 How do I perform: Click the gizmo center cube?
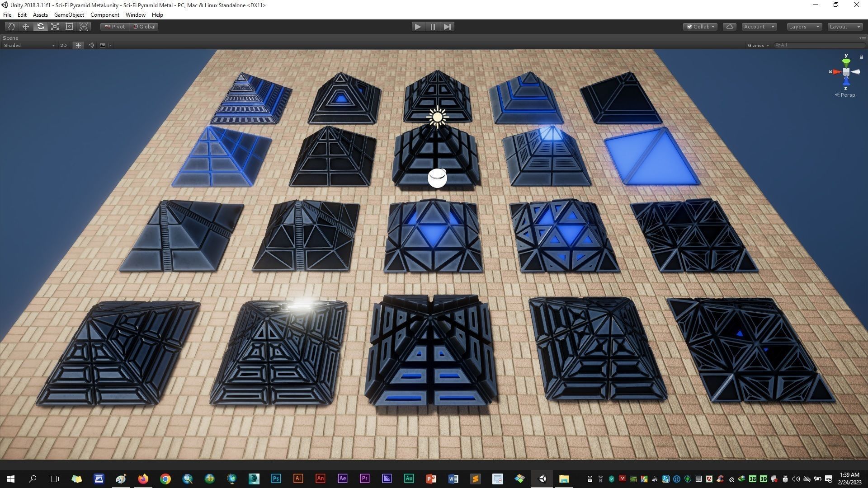click(x=846, y=72)
